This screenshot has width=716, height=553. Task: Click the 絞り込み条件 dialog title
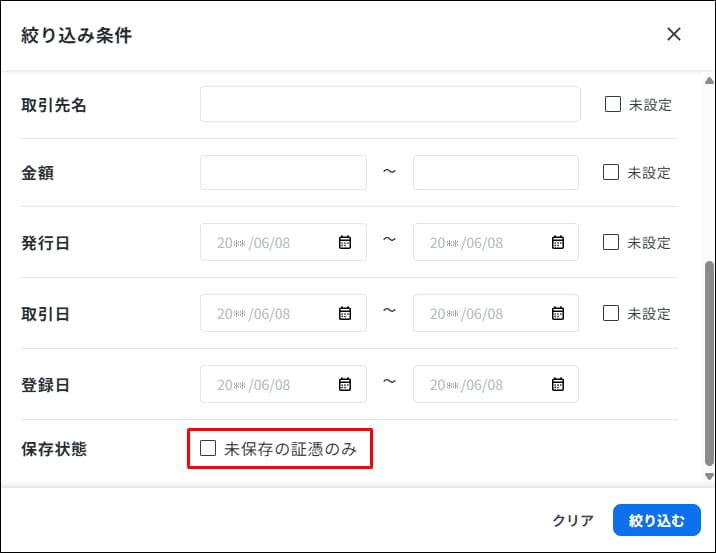point(76,35)
